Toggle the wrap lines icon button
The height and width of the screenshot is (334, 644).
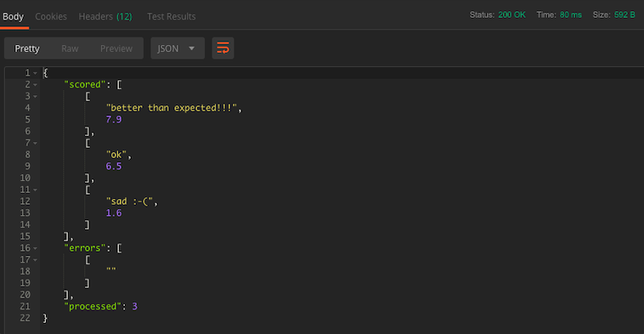(223, 48)
